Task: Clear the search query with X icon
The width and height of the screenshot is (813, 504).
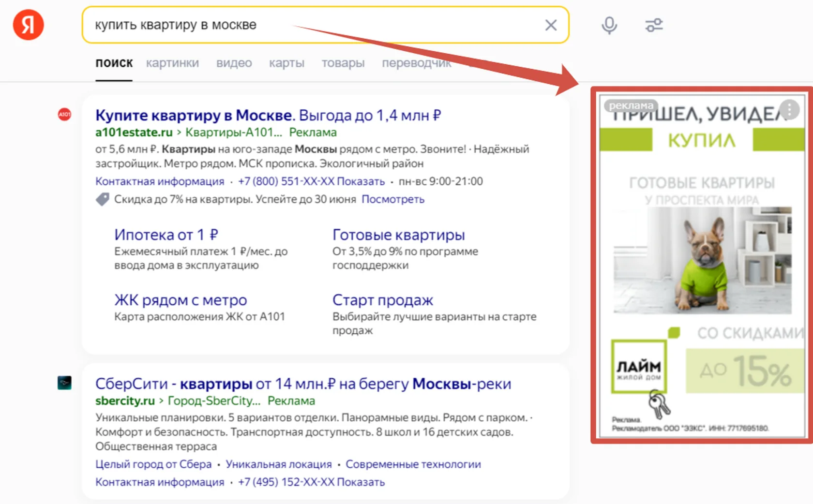Action: point(551,25)
